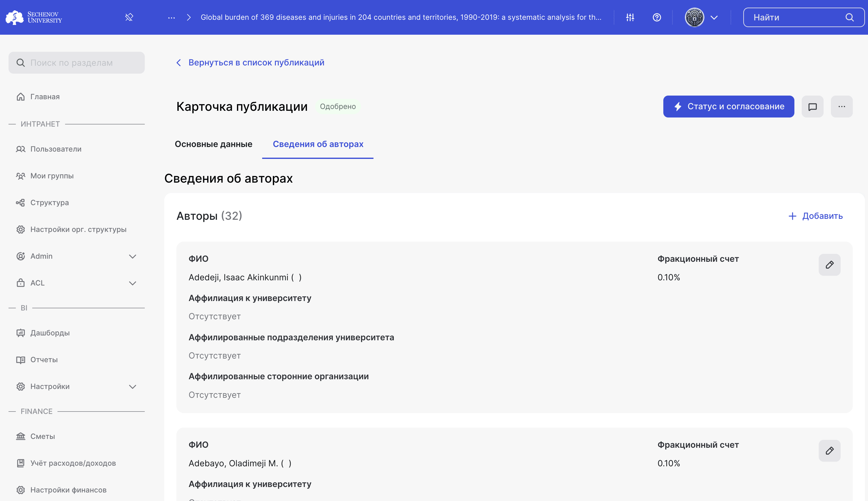Click the help question mark icon
The height and width of the screenshot is (501, 868).
tap(657, 17)
